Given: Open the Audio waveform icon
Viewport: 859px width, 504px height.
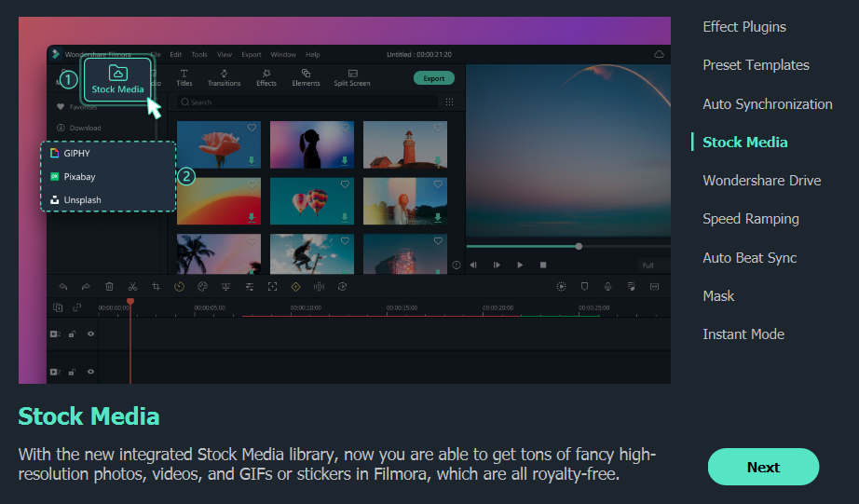Looking at the screenshot, I should 319,287.
